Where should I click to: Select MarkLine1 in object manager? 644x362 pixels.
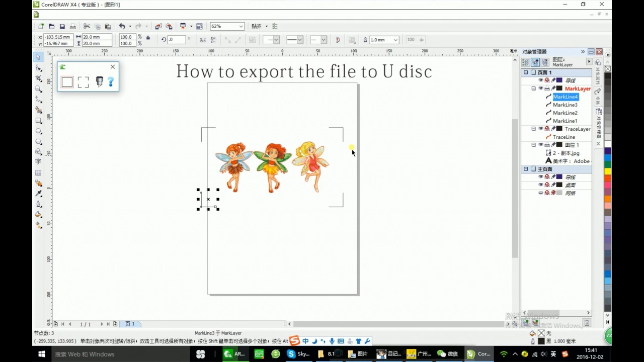565,121
